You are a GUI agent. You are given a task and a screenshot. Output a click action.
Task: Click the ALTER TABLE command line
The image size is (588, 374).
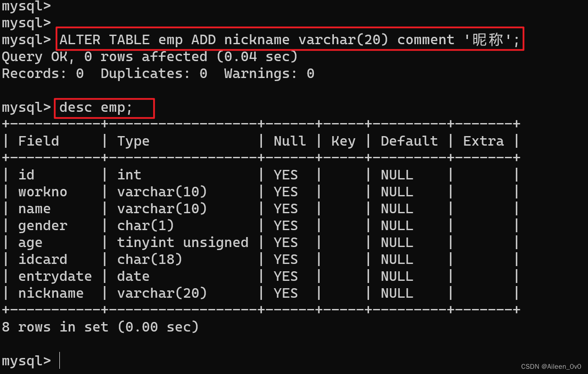[289, 39]
